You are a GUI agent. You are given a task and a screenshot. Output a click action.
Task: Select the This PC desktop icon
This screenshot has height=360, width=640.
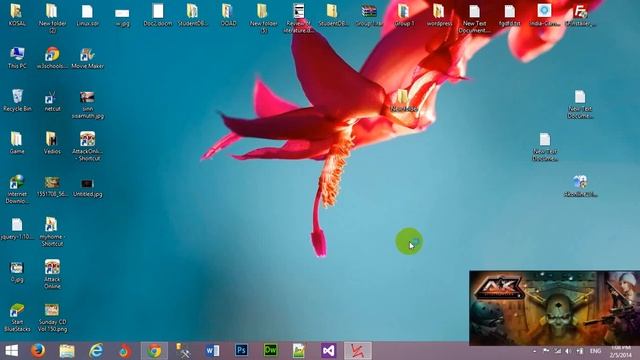(x=17, y=58)
